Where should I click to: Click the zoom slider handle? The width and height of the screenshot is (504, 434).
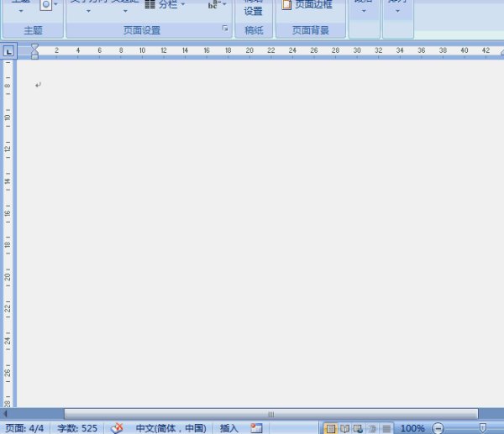[482, 428]
